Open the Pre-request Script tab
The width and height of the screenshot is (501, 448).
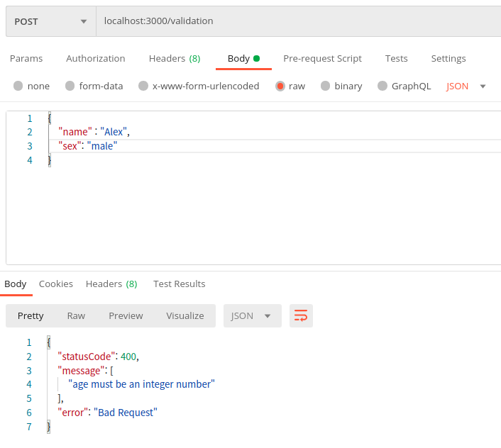(x=322, y=58)
